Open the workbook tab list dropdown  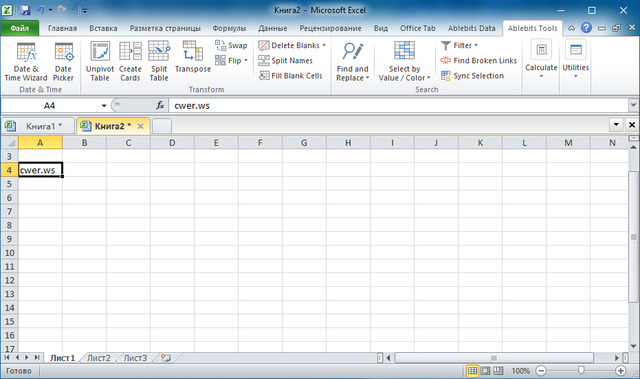(616, 124)
